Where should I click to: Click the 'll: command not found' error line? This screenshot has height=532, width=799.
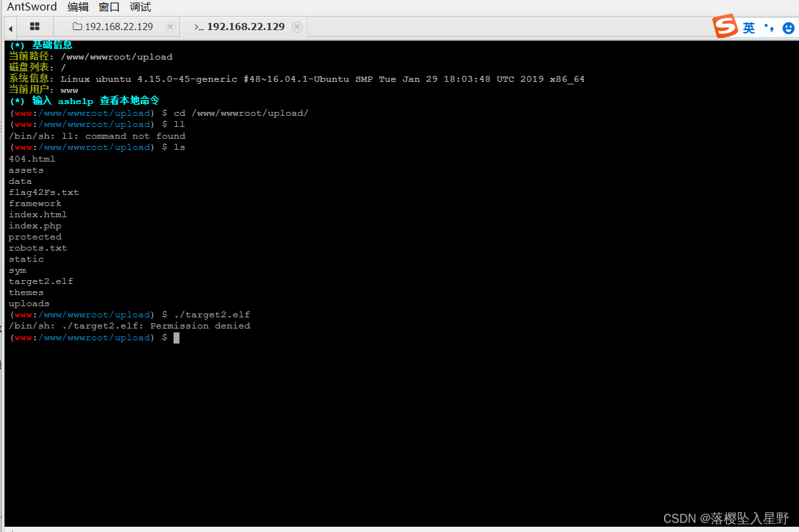[97, 136]
